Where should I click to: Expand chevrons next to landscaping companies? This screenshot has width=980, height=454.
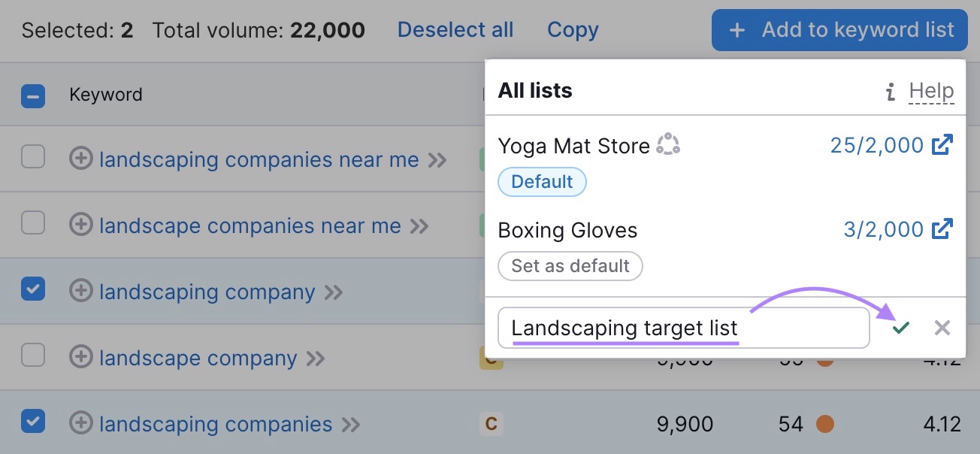(x=351, y=425)
